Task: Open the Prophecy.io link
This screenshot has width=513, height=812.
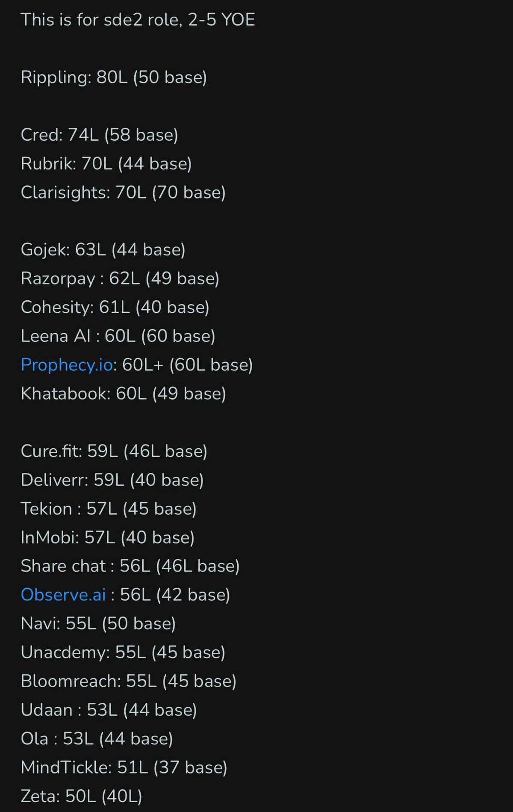Action: point(66,365)
